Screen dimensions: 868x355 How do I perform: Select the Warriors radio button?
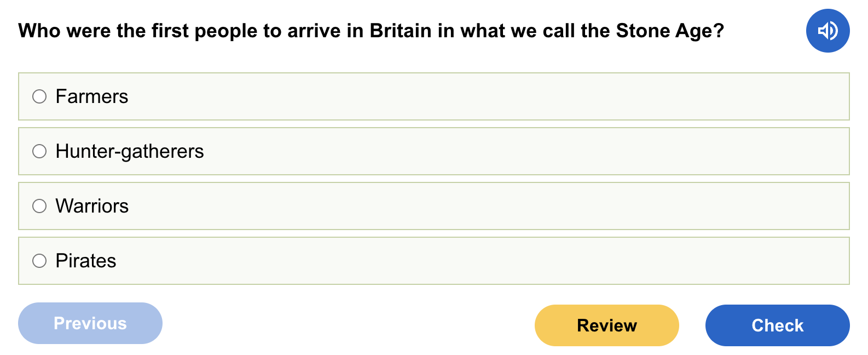pyautogui.click(x=39, y=206)
